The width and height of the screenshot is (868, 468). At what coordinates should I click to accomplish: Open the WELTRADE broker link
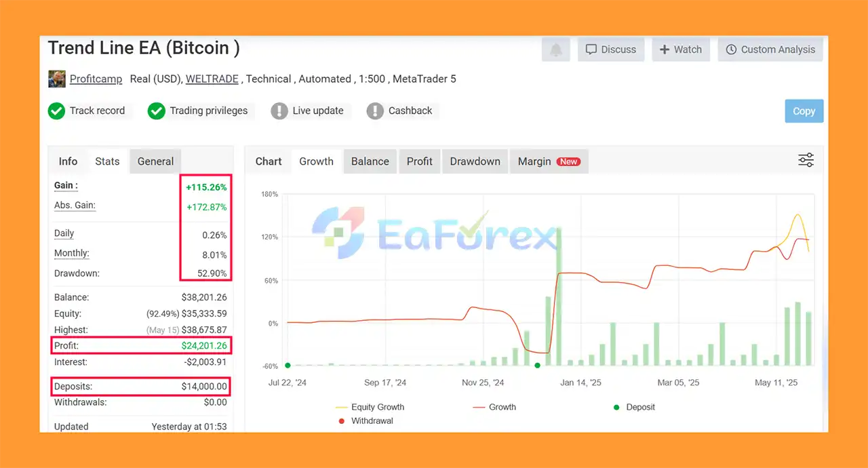tap(212, 79)
